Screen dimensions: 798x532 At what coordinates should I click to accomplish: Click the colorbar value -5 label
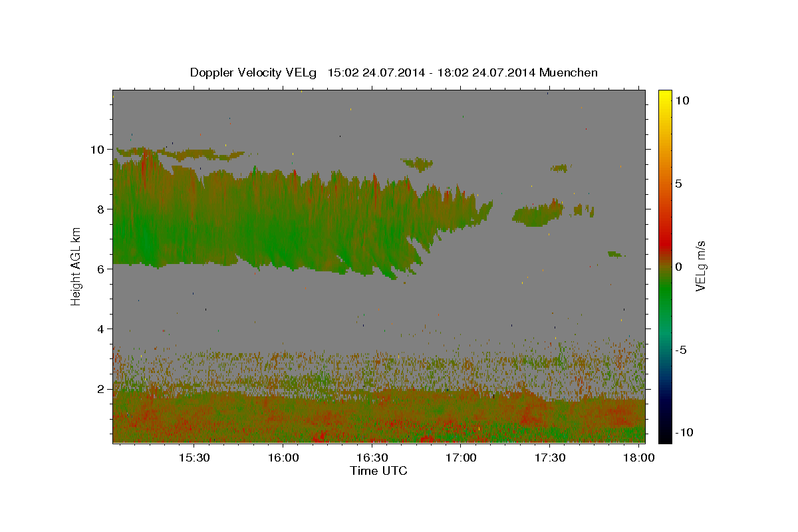coord(681,350)
